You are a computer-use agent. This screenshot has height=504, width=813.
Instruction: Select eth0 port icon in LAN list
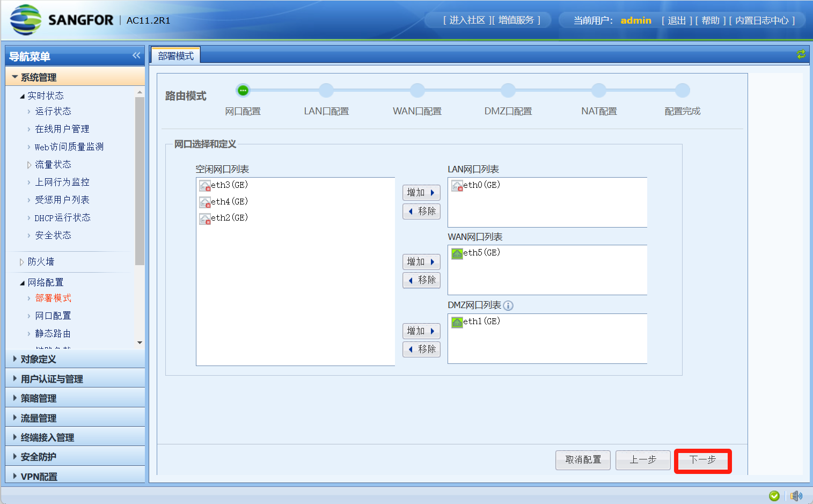(457, 186)
